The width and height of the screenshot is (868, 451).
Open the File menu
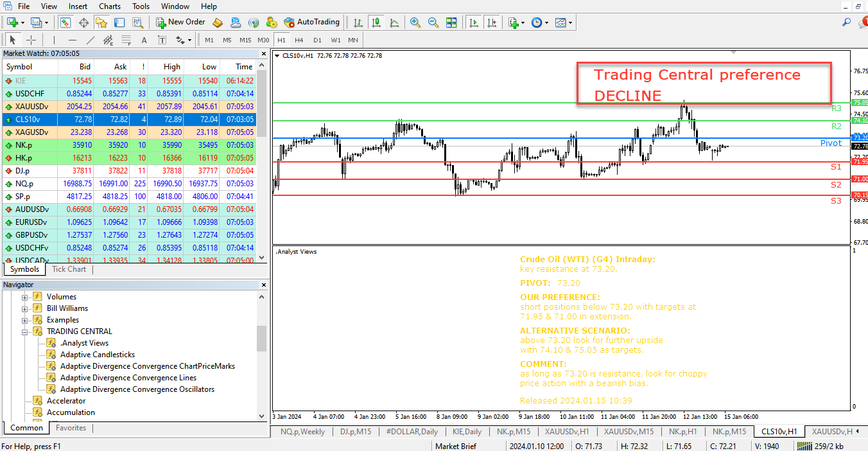pyautogui.click(x=24, y=6)
